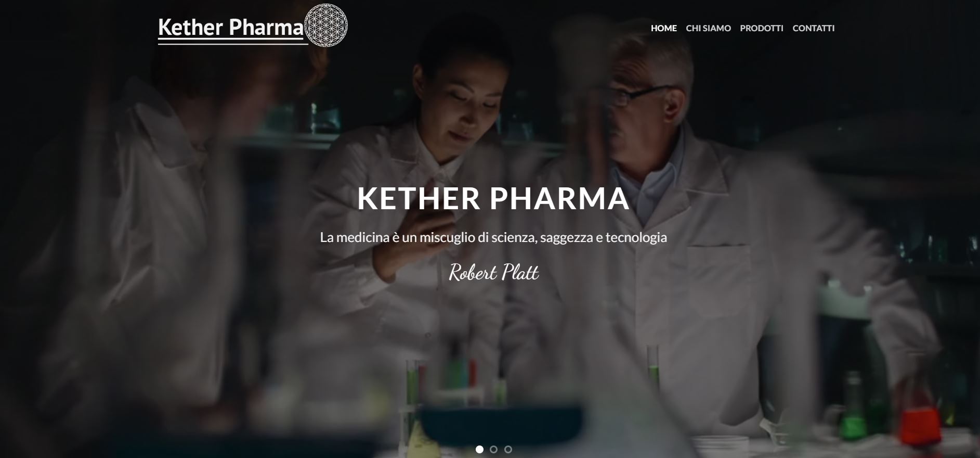
Task: Switch to the third slide dot
Action: (508, 449)
